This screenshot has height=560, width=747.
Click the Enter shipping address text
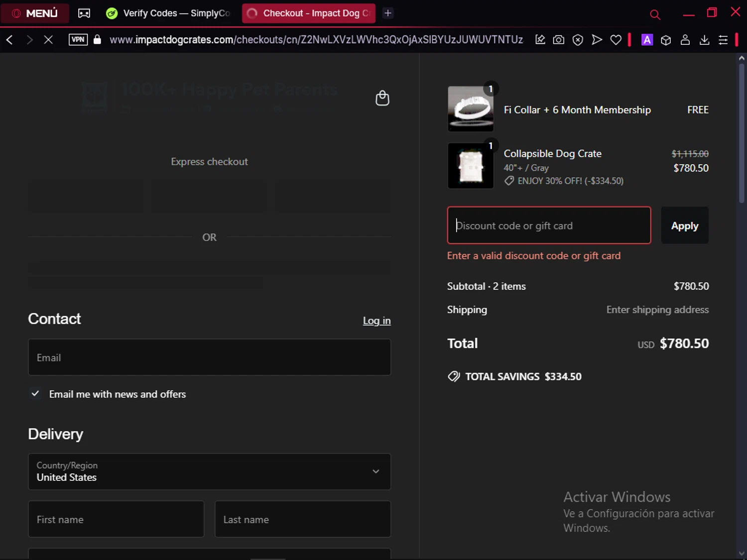point(657,310)
